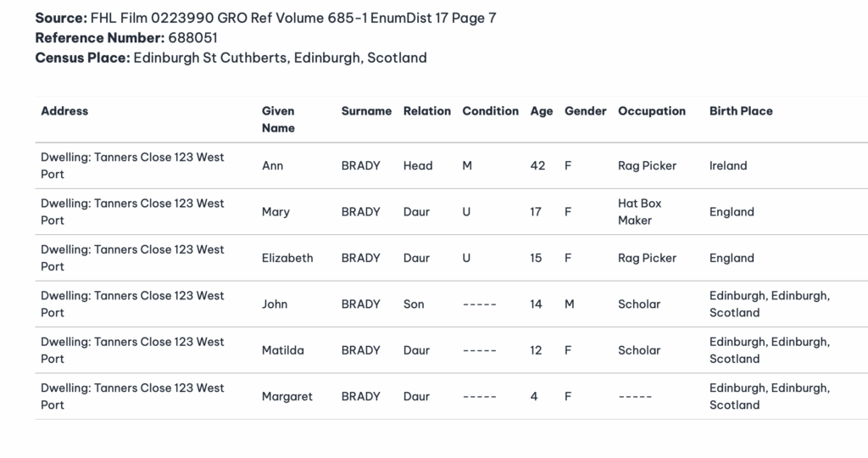The image size is (868, 458).
Task: Click the given name Matilda
Action: click(x=283, y=350)
